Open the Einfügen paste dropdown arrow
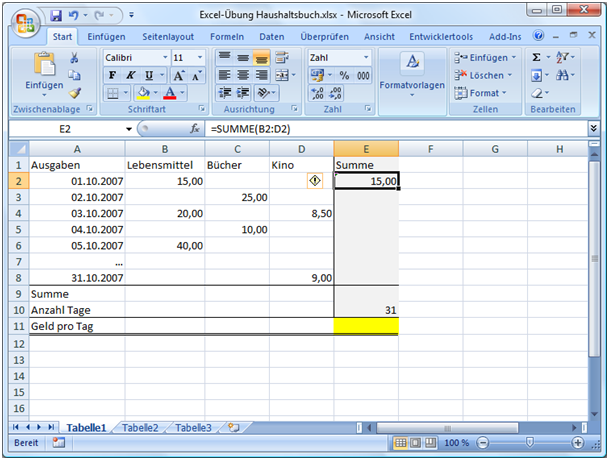The image size is (609, 460). point(44,95)
